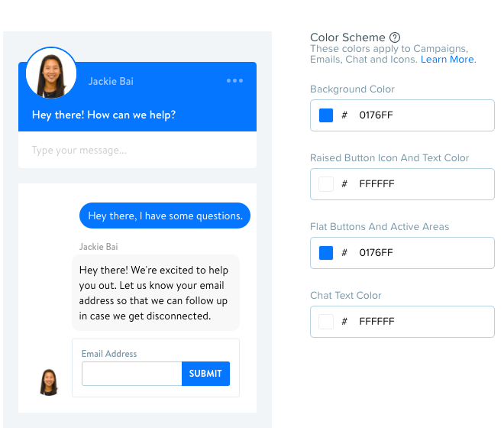
Task: Click the Jackie Bai name in header
Action: click(111, 82)
